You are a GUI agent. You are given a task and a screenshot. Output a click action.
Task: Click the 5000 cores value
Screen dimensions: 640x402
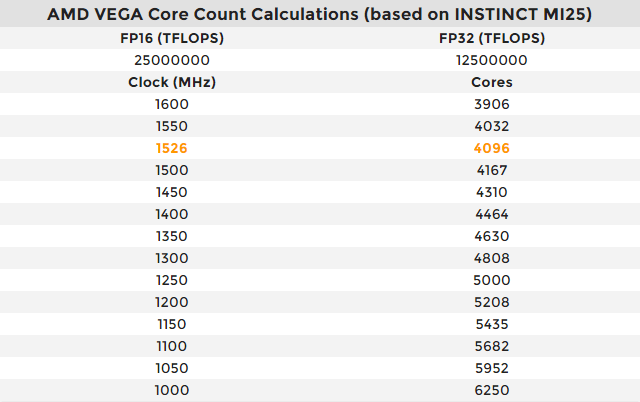[491, 280]
